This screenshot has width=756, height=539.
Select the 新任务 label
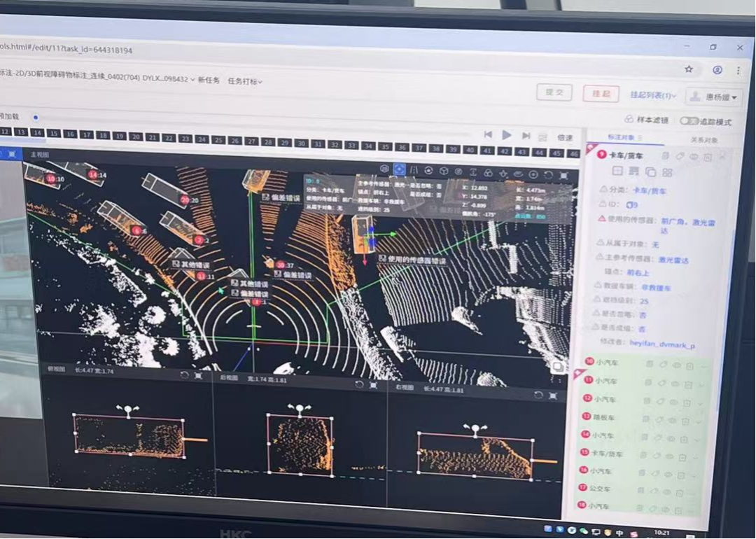[x=209, y=80]
